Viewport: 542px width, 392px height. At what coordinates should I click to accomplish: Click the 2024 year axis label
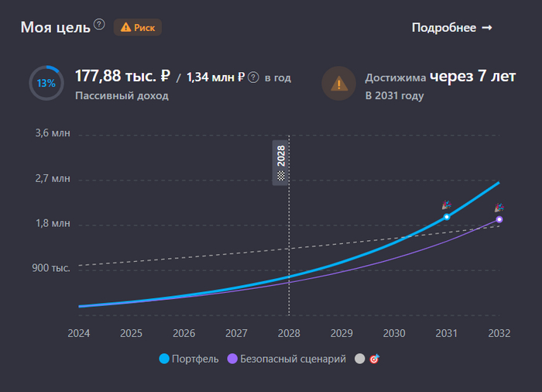[x=79, y=333]
